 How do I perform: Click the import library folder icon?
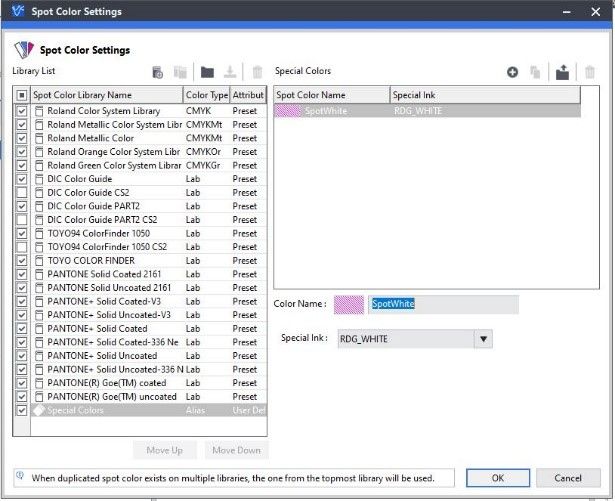207,72
